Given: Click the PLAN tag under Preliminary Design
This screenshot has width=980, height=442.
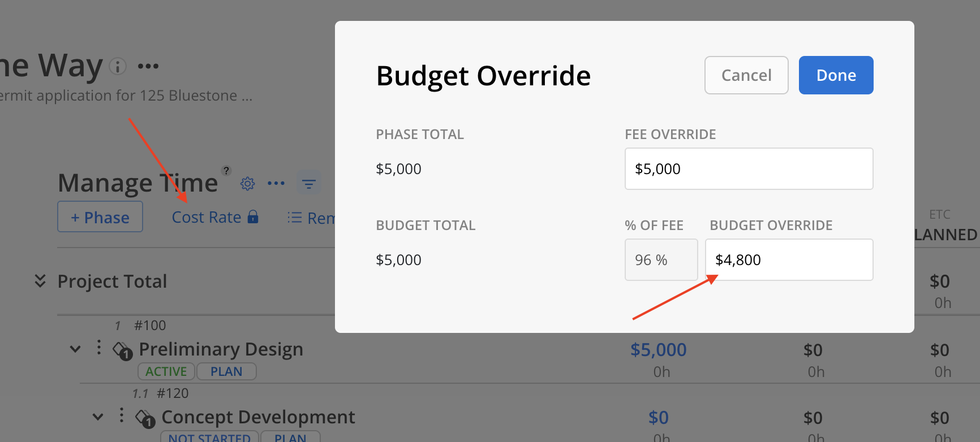Looking at the screenshot, I should point(226,371).
